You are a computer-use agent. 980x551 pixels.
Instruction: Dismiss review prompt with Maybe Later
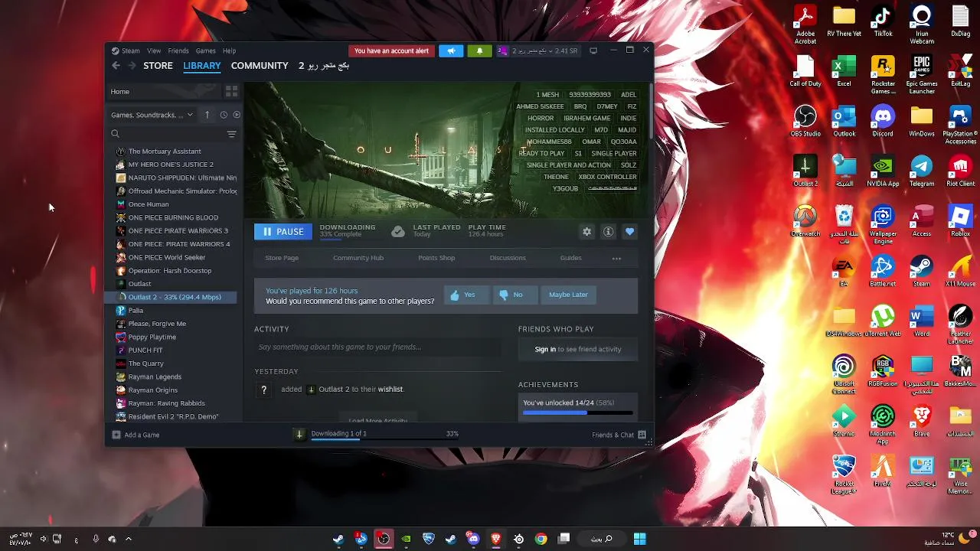click(568, 295)
